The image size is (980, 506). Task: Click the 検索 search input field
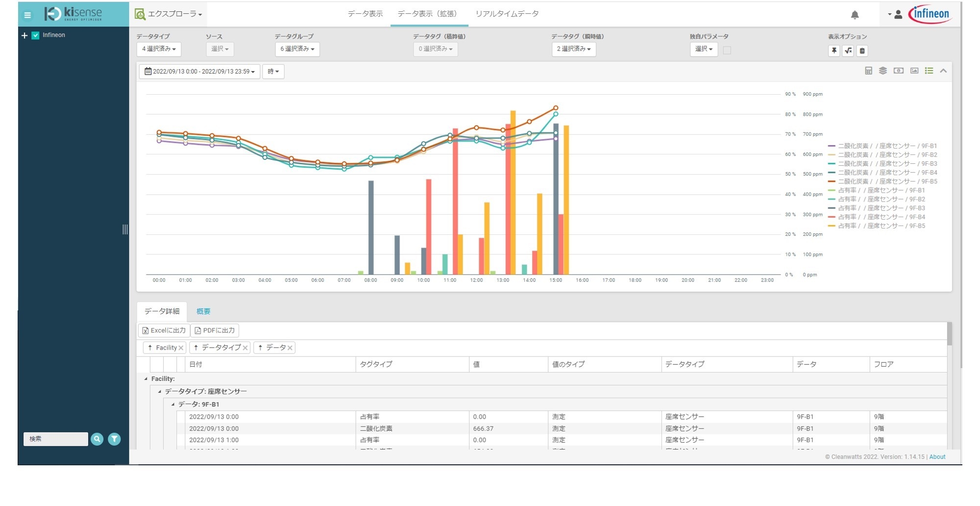55,439
